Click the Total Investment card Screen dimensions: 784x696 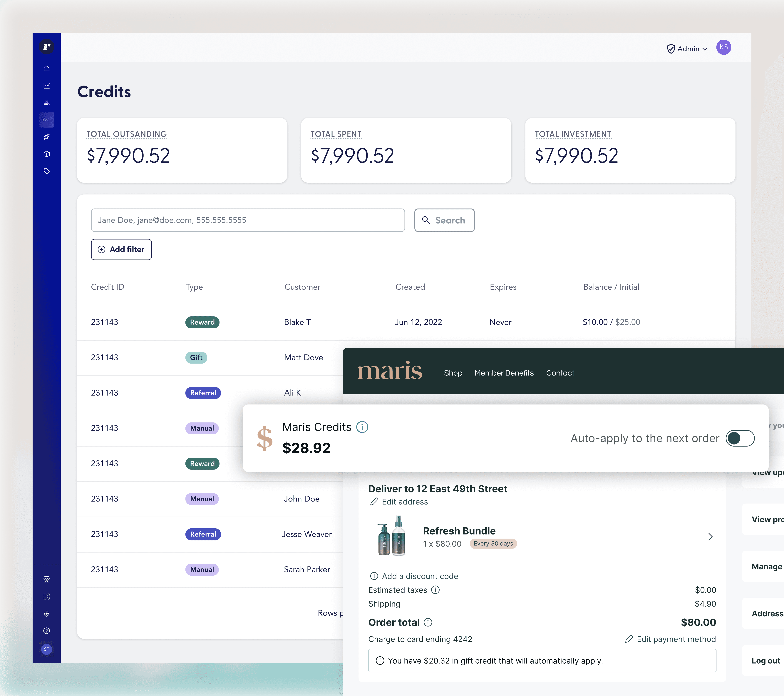coord(630,150)
